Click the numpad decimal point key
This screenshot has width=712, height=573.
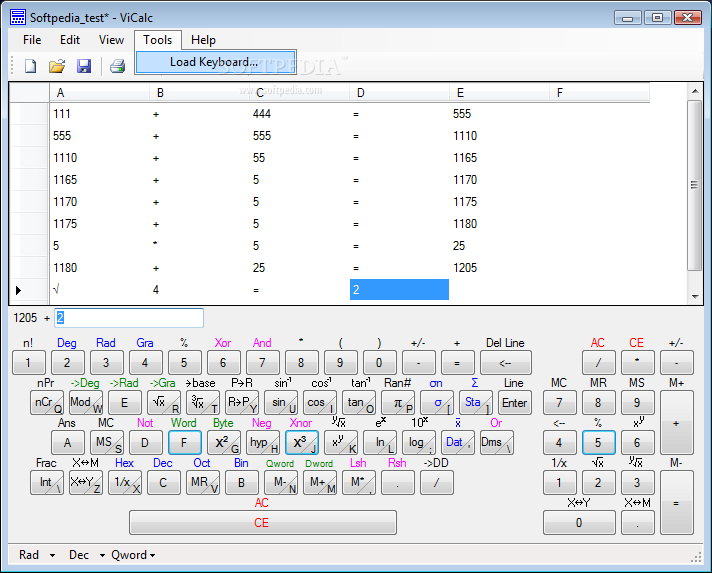click(638, 523)
